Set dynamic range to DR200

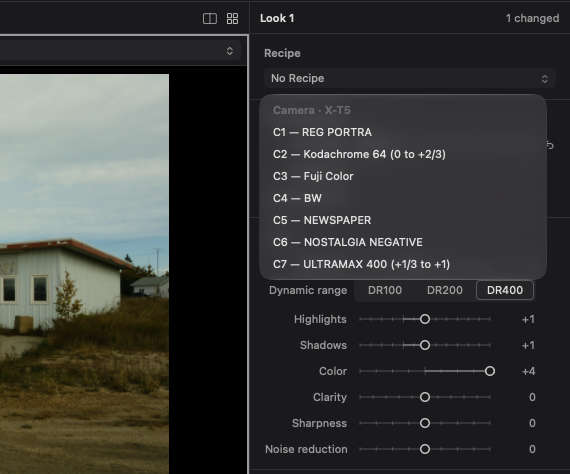click(445, 290)
